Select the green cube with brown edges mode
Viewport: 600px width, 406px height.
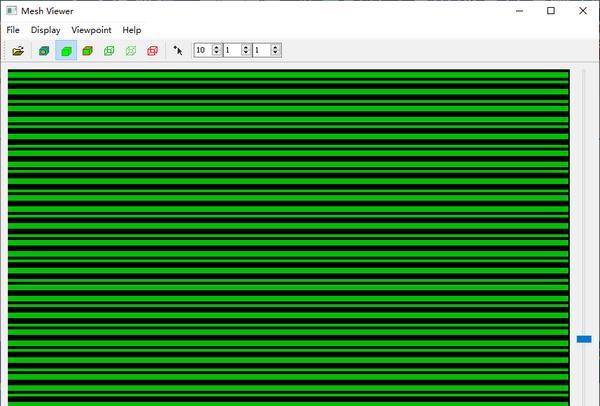(x=88, y=51)
